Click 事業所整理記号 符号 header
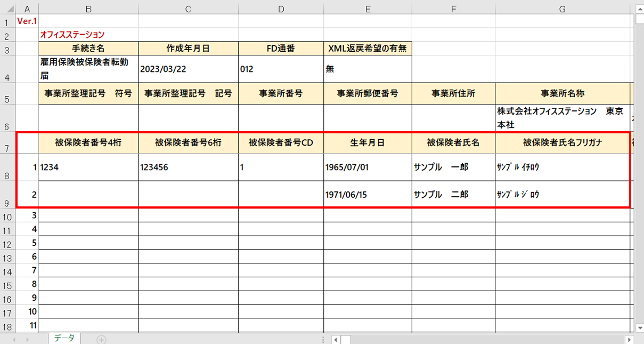644x344 pixels. click(88, 93)
